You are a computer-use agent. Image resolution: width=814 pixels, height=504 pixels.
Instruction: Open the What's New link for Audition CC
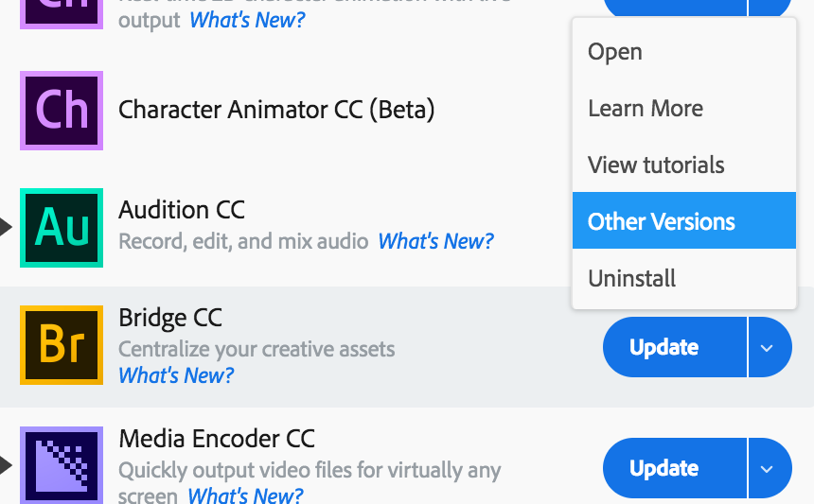pos(435,241)
